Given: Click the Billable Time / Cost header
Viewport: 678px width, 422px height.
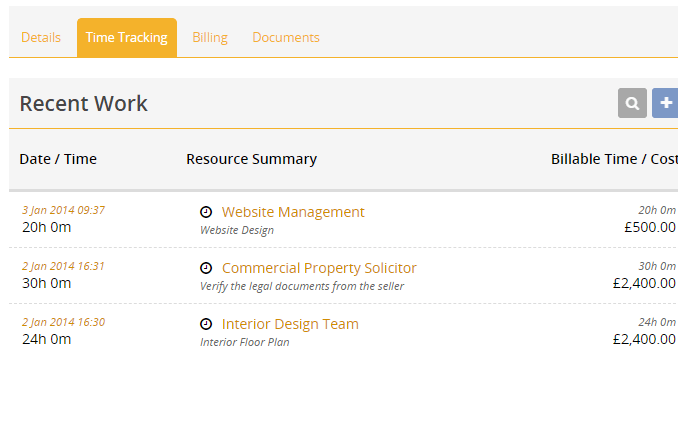Looking at the screenshot, I should tap(614, 159).
